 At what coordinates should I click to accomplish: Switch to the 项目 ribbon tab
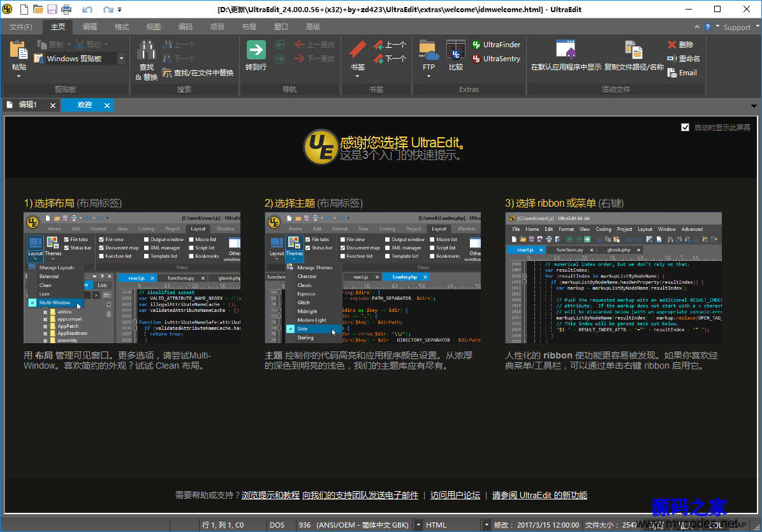point(217,27)
